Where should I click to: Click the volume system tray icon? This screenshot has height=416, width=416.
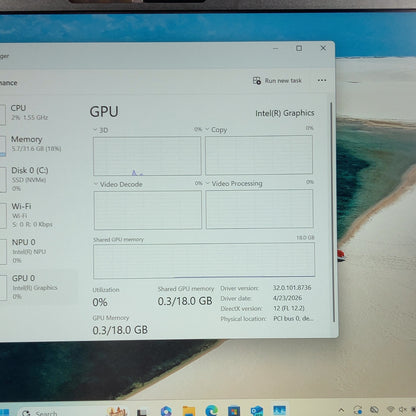(x=403, y=409)
